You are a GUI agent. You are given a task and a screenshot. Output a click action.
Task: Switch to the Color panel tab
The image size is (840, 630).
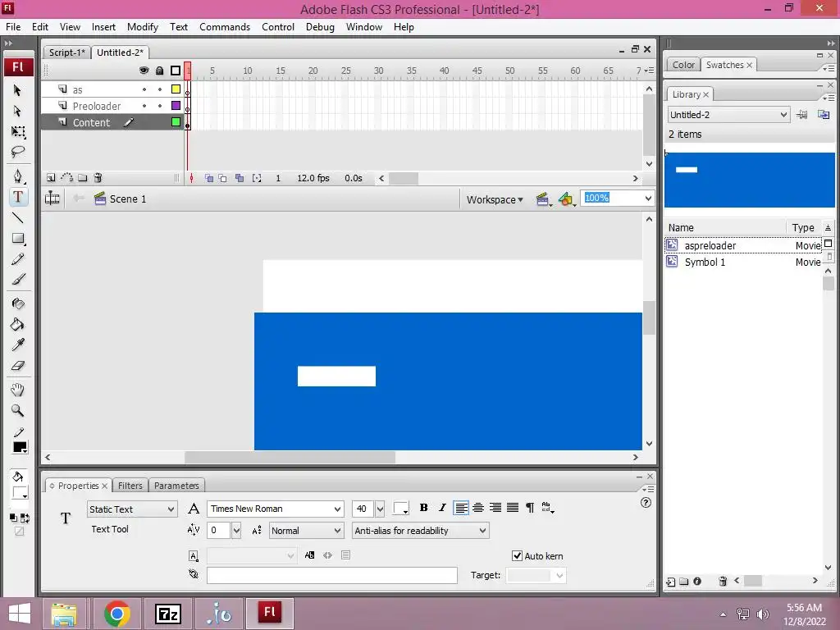683,65
